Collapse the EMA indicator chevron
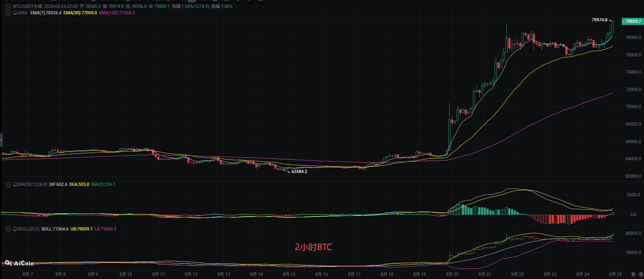The height and width of the screenshot is (279, 644). coord(8,13)
